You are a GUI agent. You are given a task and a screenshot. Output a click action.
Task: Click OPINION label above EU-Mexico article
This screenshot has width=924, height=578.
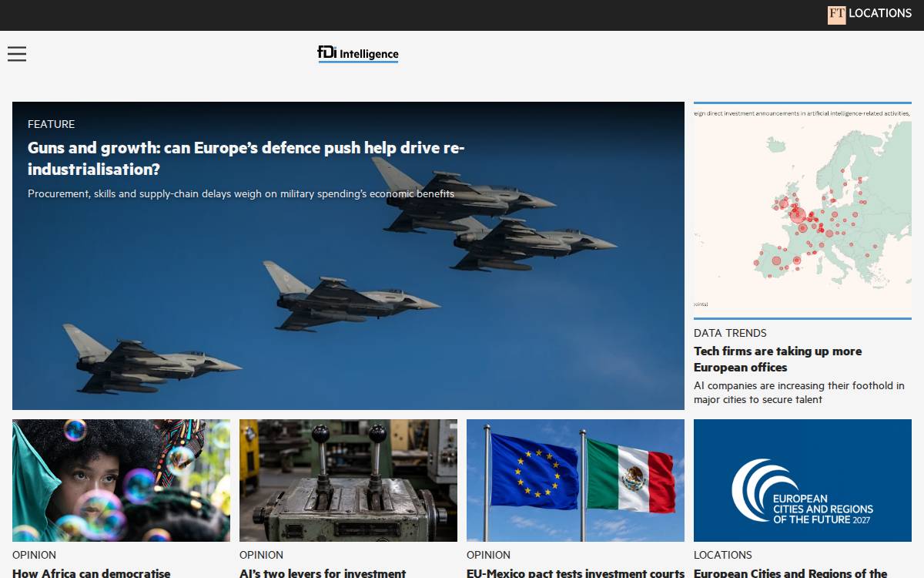point(488,555)
